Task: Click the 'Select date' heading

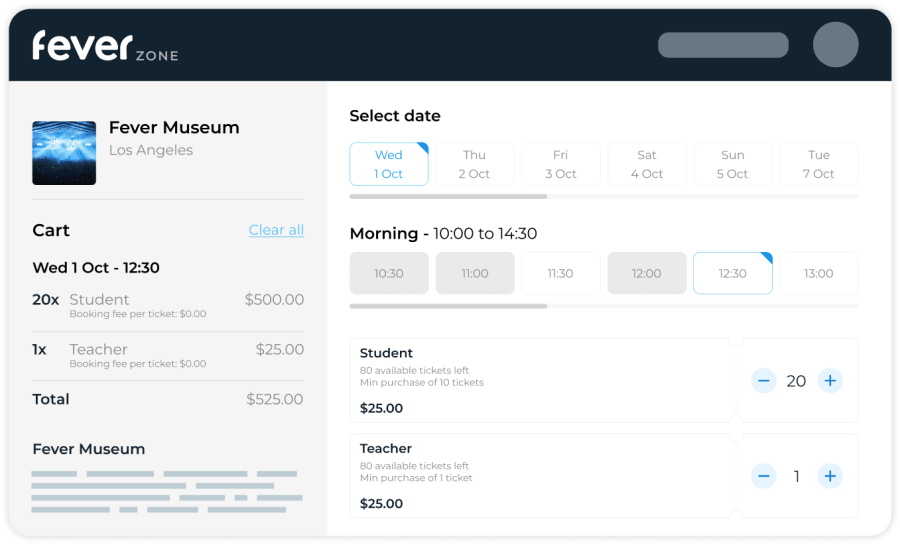Action: coord(395,116)
